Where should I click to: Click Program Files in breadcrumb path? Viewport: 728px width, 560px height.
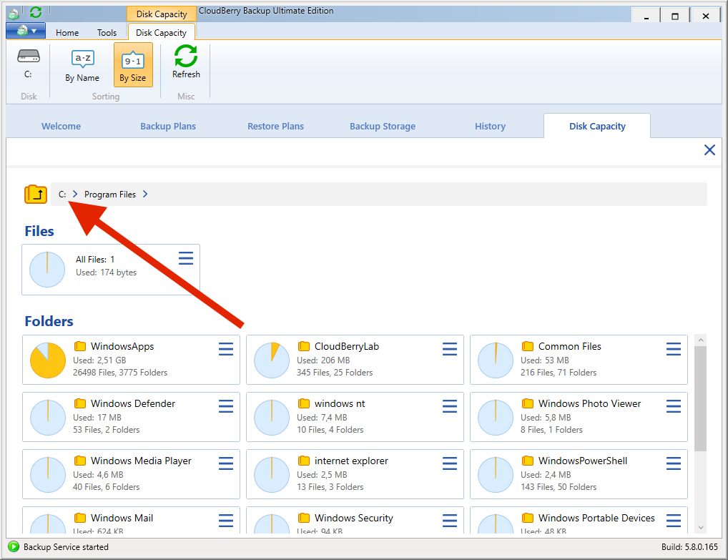click(x=110, y=194)
